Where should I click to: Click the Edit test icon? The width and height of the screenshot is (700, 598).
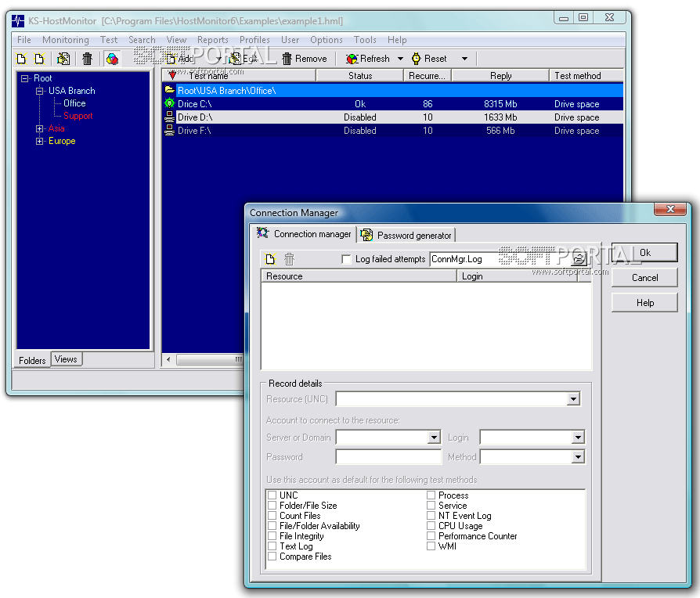(235, 59)
